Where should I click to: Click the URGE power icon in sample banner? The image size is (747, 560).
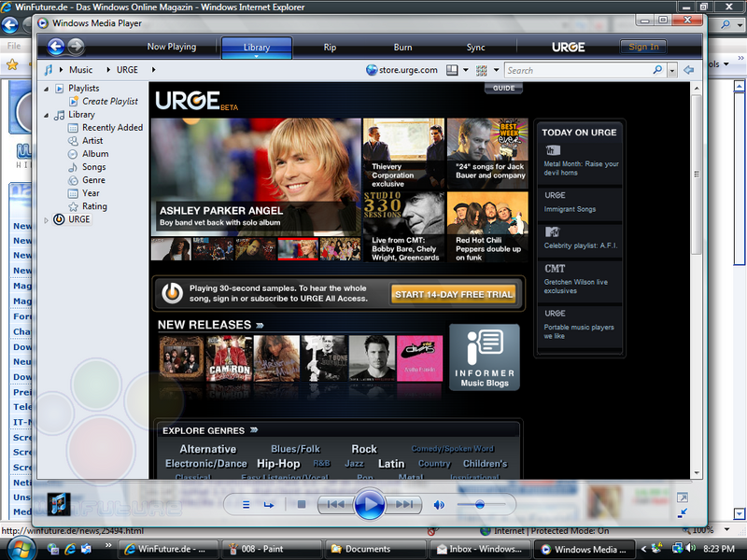(x=172, y=293)
